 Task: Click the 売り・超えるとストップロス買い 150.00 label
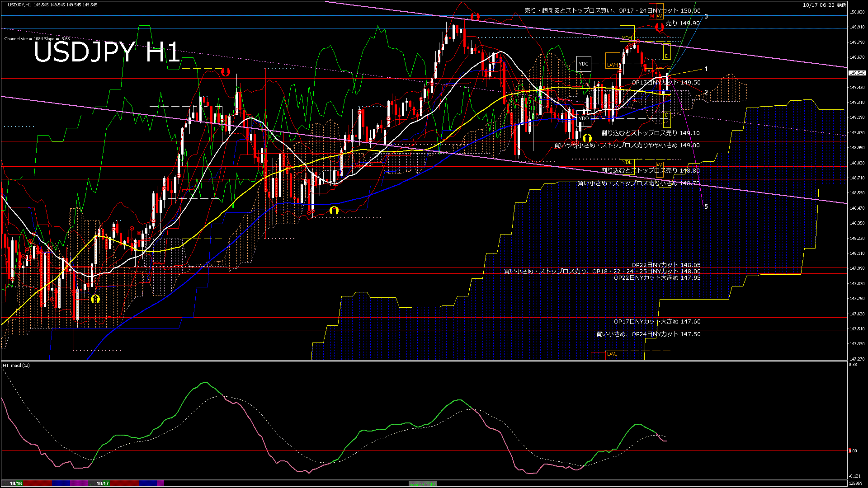pos(612,10)
